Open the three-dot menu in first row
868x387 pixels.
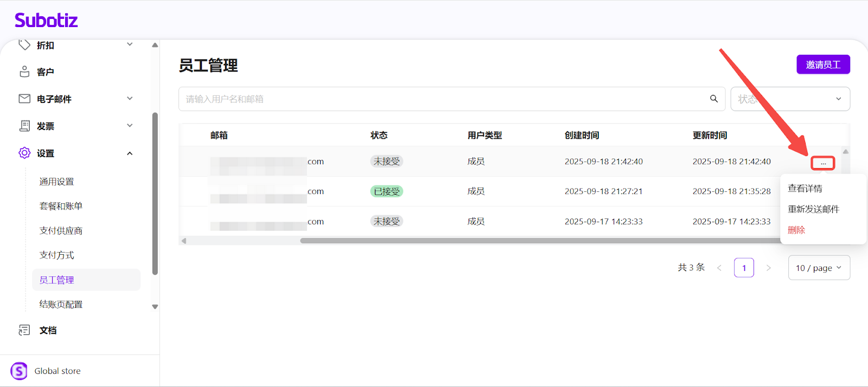tap(822, 163)
